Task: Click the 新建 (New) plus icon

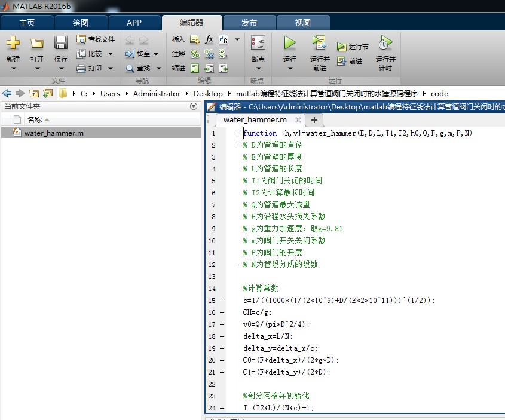Action: pos(13,43)
